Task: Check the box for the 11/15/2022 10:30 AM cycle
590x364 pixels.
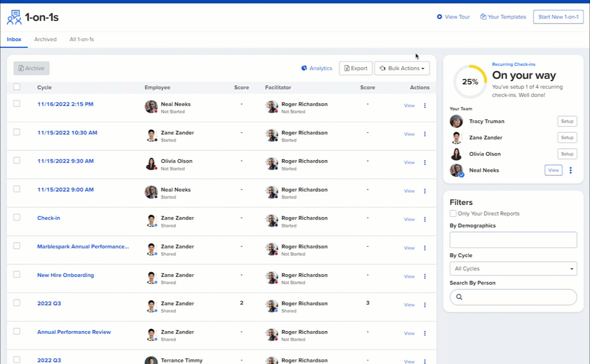Action: 17,132
